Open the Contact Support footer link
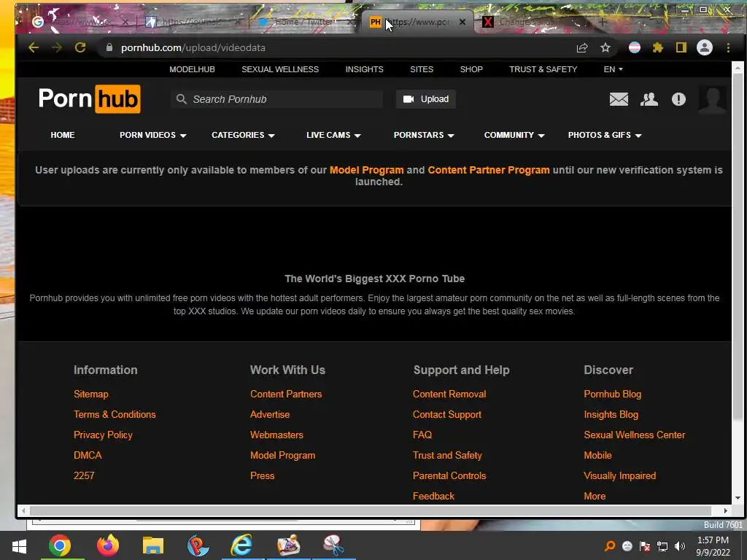747x560 pixels. [447, 414]
